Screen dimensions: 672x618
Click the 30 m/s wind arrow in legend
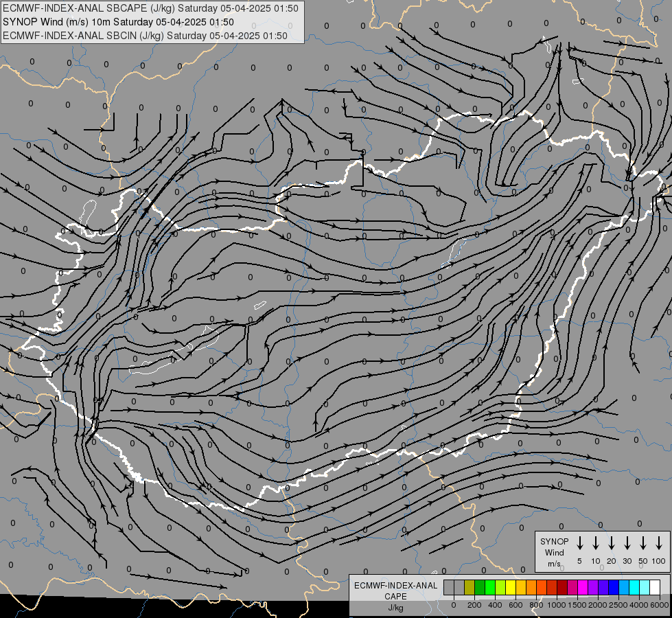click(627, 543)
